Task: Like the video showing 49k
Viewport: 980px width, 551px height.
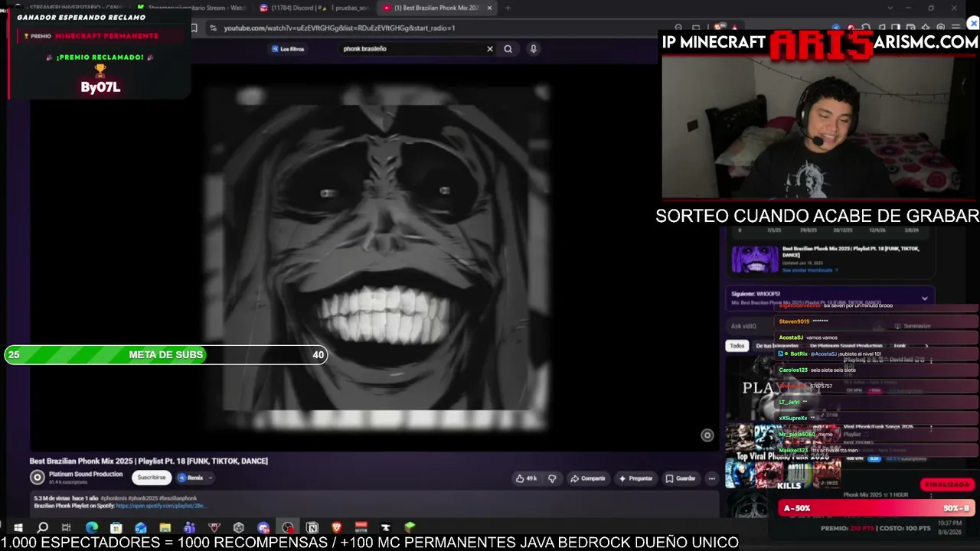Action: click(x=526, y=478)
